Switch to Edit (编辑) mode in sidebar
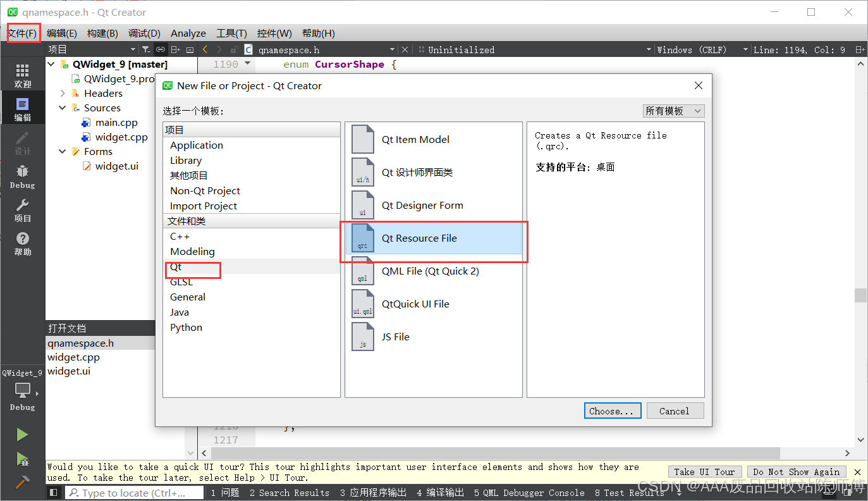The image size is (868, 501). [x=22, y=109]
